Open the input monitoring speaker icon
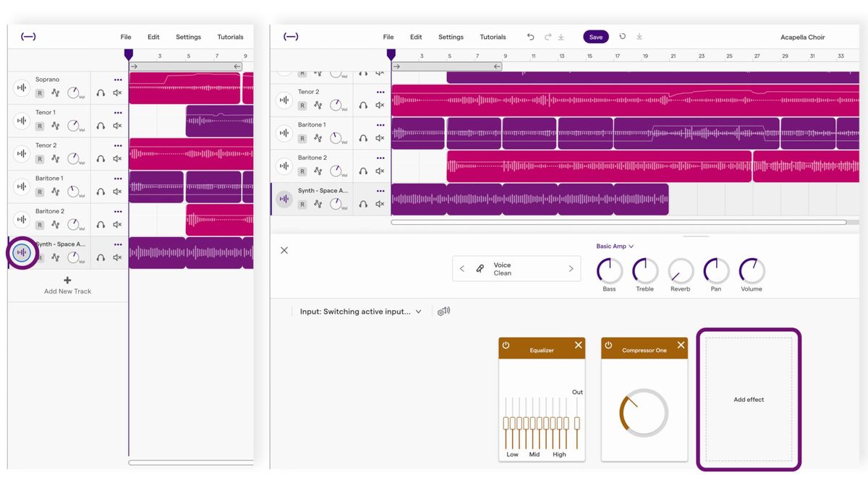This screenshot has width=868, height=488. (x=443, y=311)
